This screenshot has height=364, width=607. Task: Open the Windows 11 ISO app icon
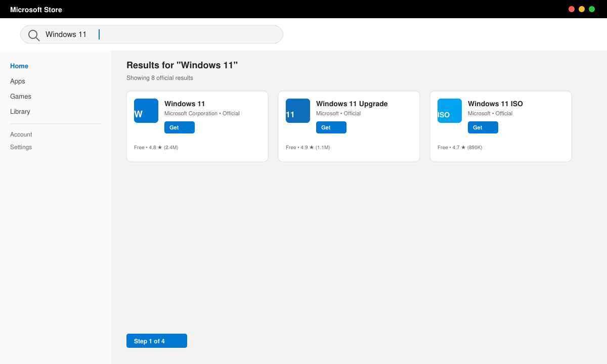450,111
